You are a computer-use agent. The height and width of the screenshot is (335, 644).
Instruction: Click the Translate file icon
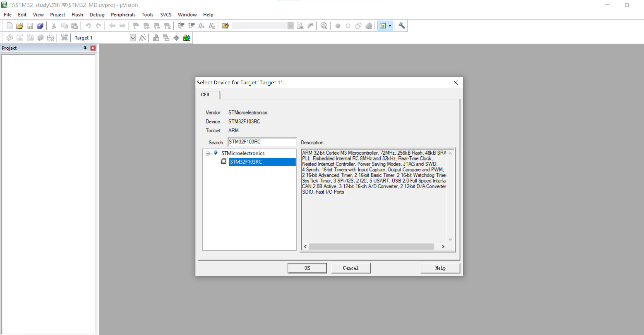(10, 38)
